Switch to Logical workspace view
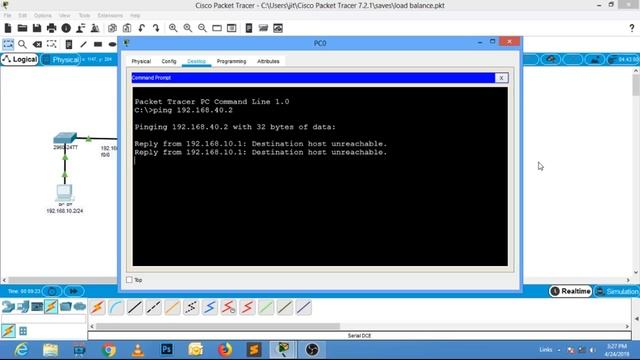Viewport: 640px width, 360px height. [20, 60]
